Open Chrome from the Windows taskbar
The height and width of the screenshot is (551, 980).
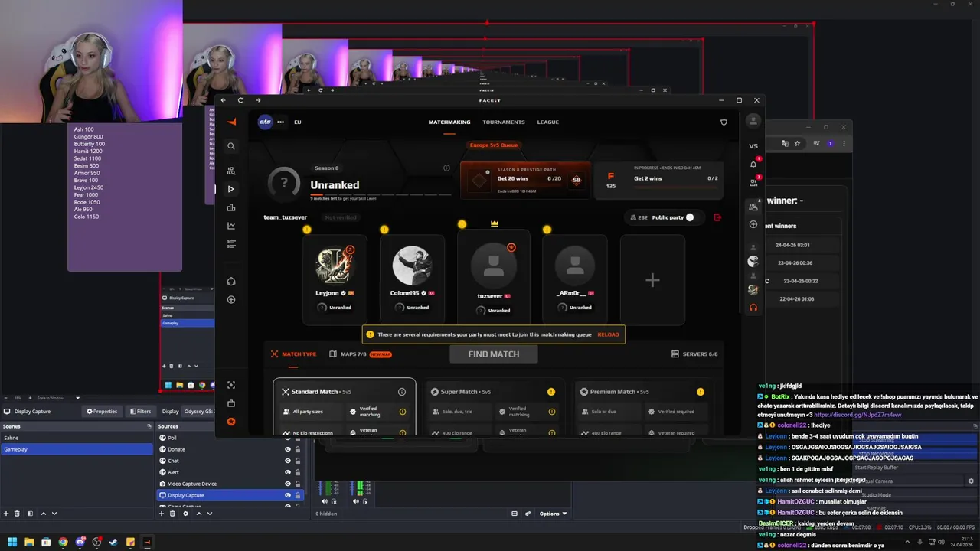tap(63, 542)
